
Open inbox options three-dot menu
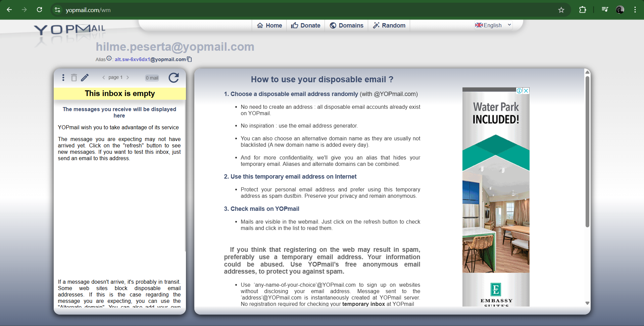pos(63,78)
